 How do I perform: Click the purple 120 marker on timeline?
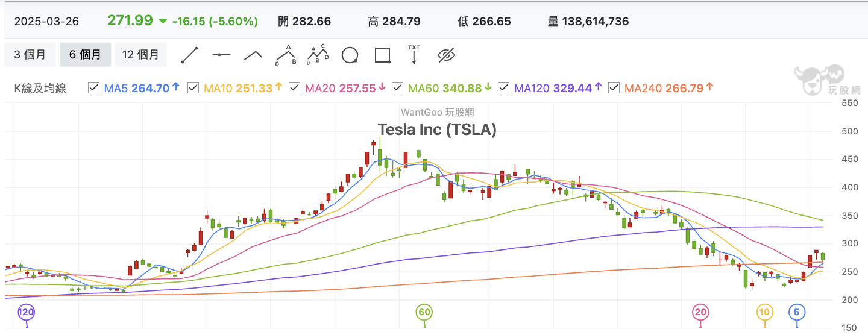coord(26,312)
